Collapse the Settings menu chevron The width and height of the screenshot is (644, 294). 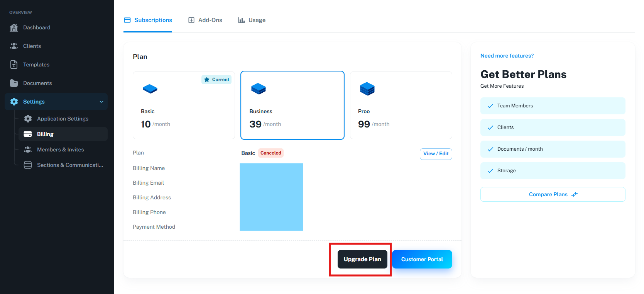[101, 102]
